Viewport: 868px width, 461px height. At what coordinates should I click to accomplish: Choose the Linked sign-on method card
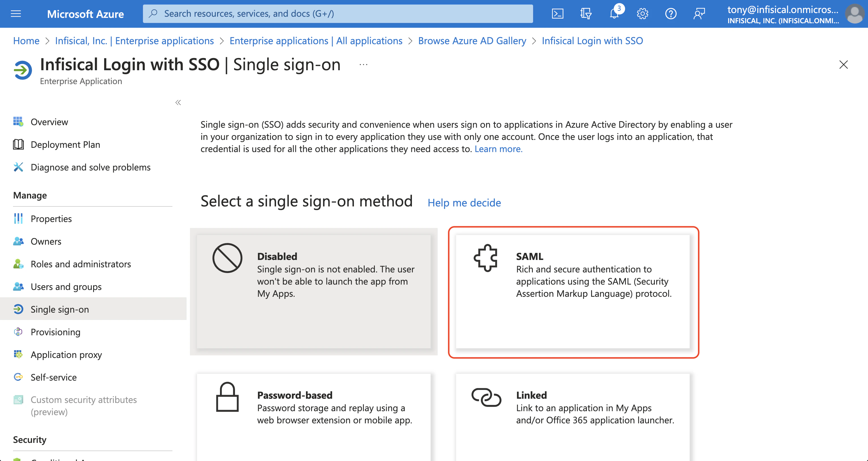pos(572,417)
